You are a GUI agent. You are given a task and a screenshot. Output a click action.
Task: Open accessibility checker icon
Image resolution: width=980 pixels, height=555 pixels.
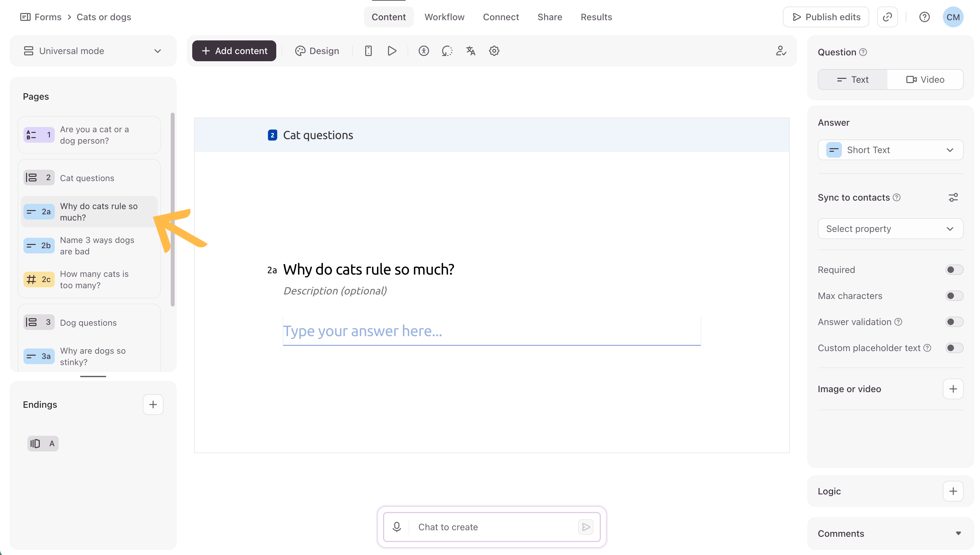click(424, 51)
